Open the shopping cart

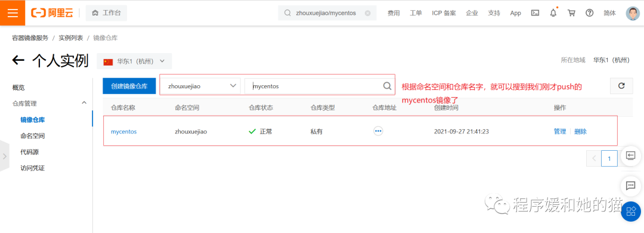(x=571, y=13)
